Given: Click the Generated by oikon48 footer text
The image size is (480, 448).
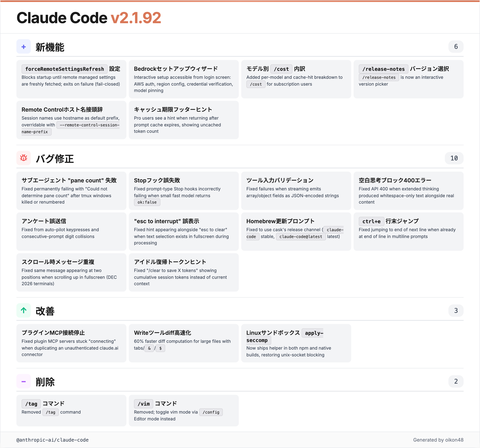Looking at the screenshot, I should point(438,440).
